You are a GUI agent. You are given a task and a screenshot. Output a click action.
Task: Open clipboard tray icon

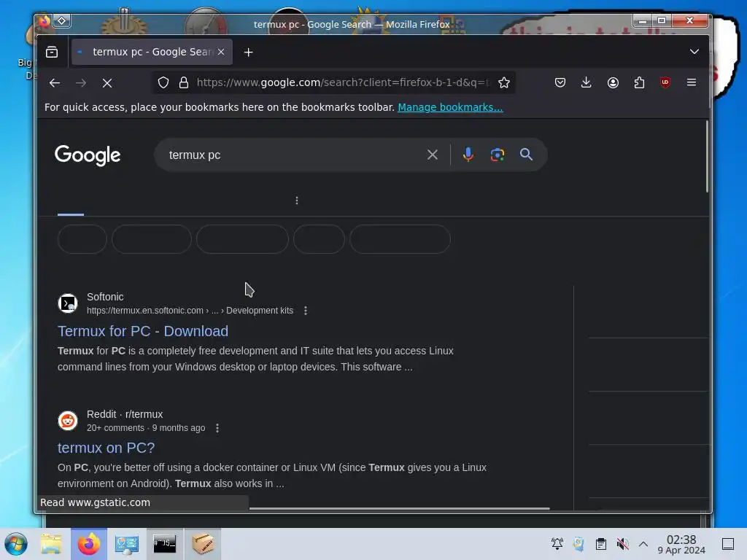tap(601, 544)
